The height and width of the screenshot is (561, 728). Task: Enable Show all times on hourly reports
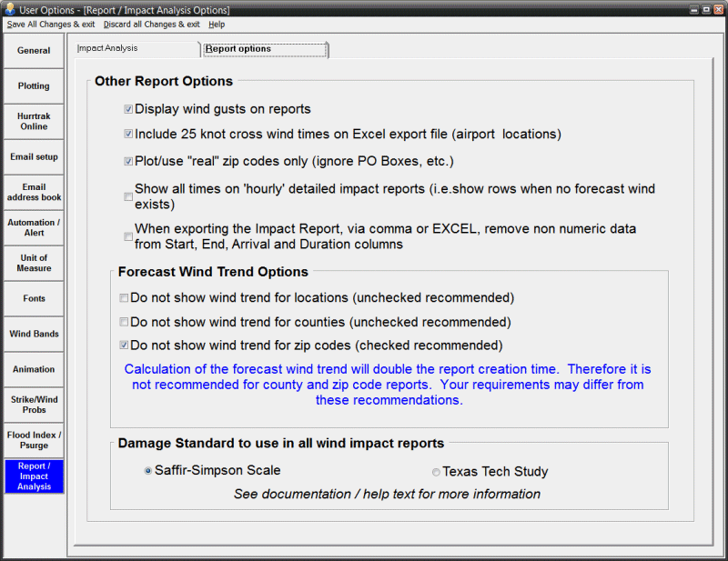pyautogui.click(x=128, y=196)
